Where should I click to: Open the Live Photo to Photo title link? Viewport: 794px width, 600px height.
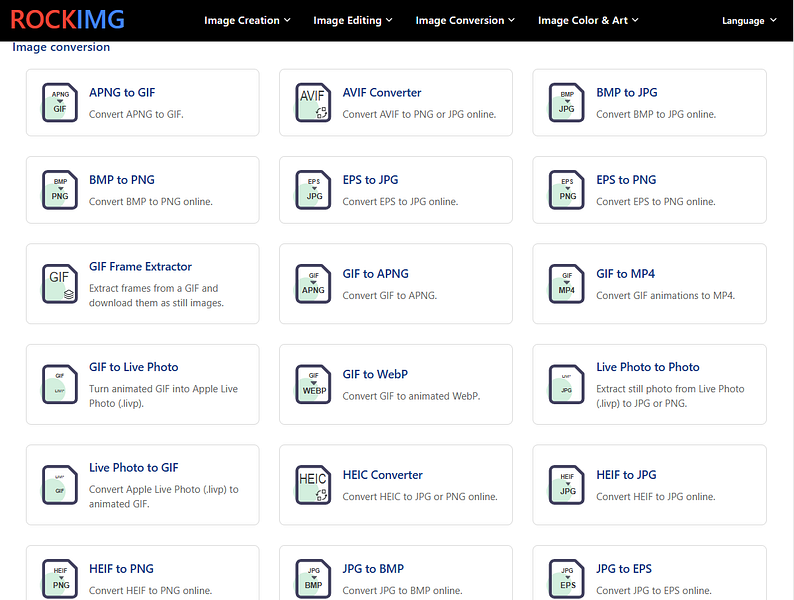coord(648,367)
